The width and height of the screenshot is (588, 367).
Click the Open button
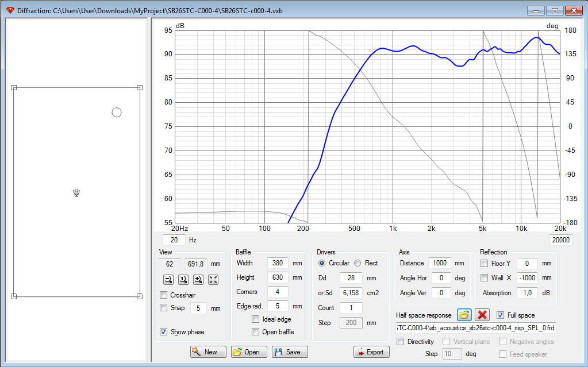click(249, 351)
